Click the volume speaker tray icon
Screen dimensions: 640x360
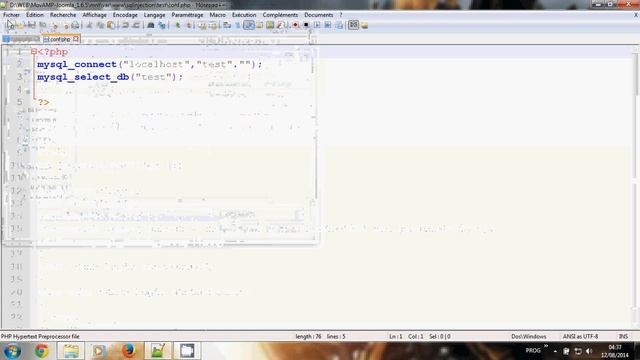(589, 351)
